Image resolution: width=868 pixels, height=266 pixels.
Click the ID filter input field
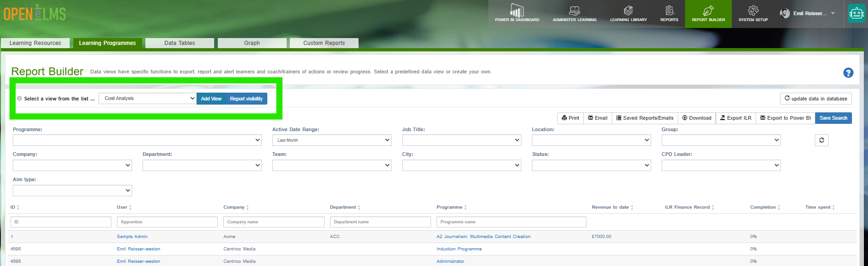pyautogui.click(x=61, y=222)
